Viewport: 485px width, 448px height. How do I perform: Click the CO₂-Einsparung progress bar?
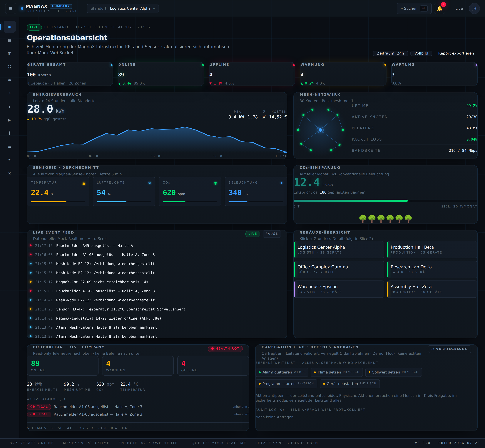pos(385,201)
